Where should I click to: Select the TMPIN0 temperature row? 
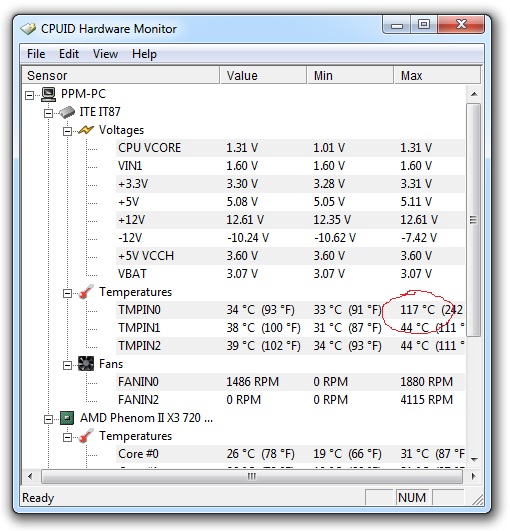click(x=290, y=310)
